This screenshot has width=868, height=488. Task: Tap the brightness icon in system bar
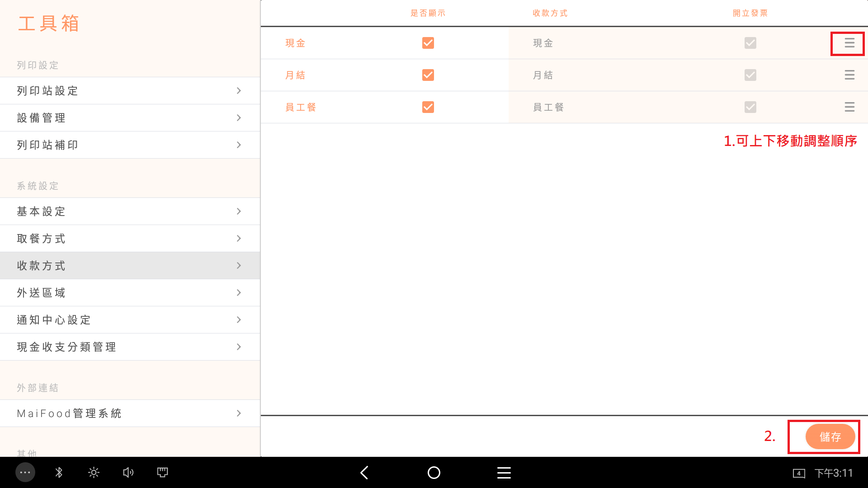point(94,473)
